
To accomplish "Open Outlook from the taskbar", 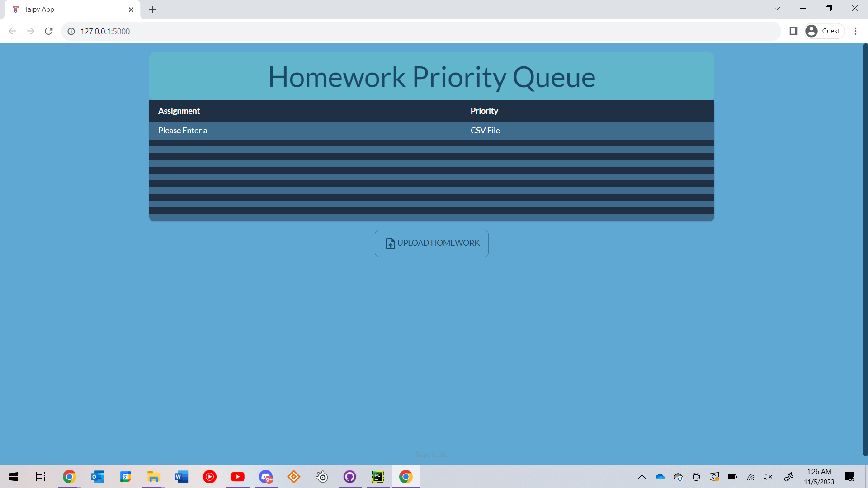I will tap(97, 477).
